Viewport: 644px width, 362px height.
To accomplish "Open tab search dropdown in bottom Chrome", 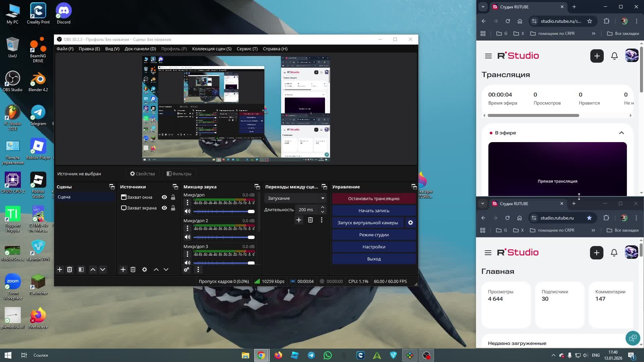I will pos(483,203).
